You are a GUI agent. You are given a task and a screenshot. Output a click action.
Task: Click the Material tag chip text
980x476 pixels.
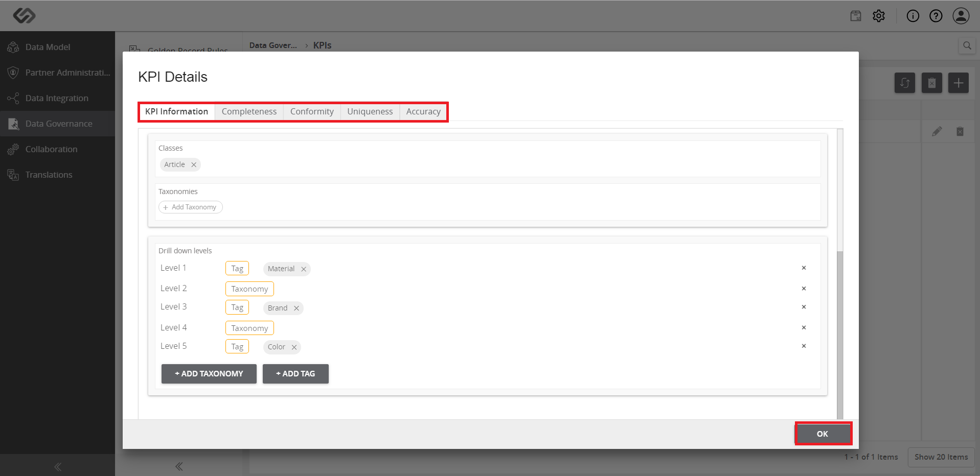tap(281, 269)
